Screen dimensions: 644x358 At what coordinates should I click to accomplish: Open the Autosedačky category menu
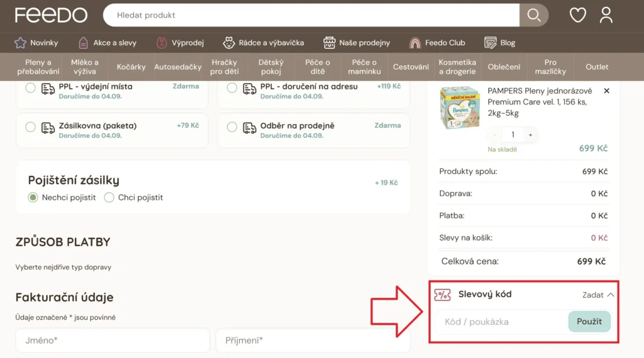(178, 67)
